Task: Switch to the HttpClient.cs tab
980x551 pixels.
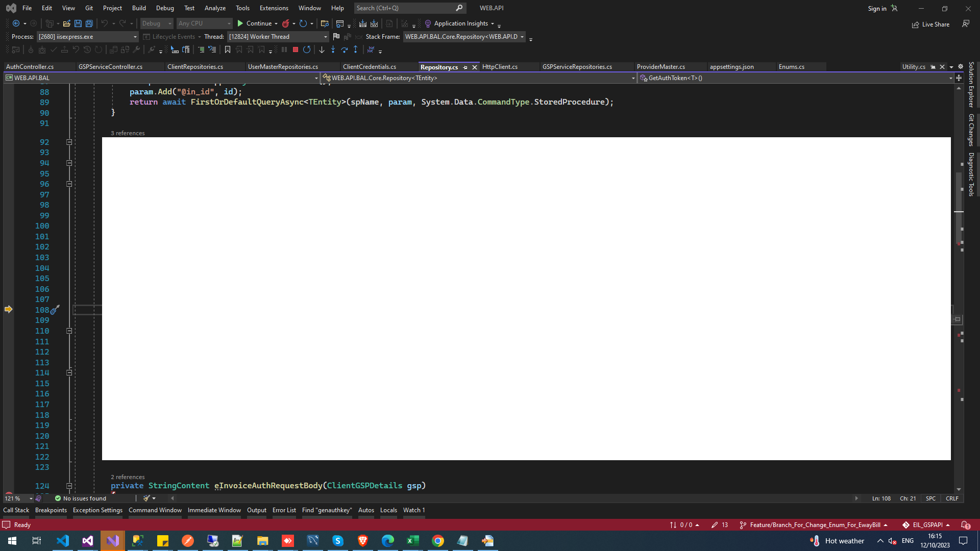Action: point(500,67)
